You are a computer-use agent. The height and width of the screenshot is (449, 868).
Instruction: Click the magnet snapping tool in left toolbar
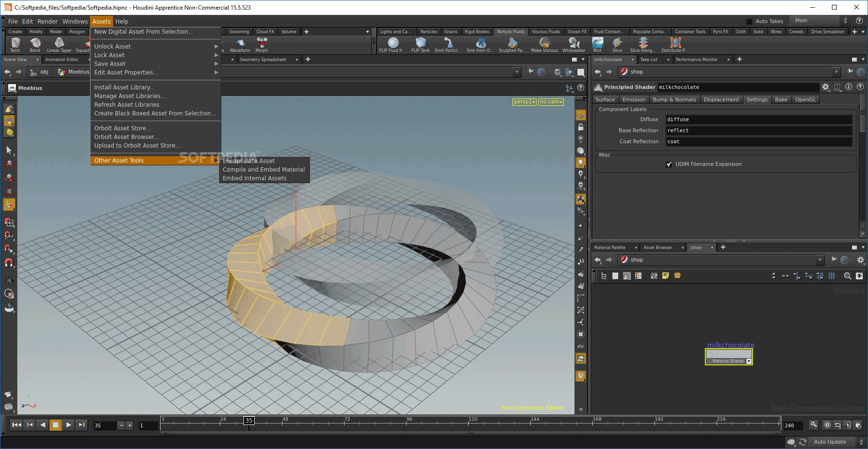(9, 263)
